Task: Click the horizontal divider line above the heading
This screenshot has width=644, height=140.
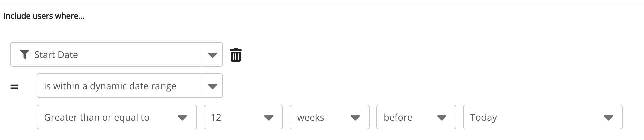Action: tap(322, 3)
